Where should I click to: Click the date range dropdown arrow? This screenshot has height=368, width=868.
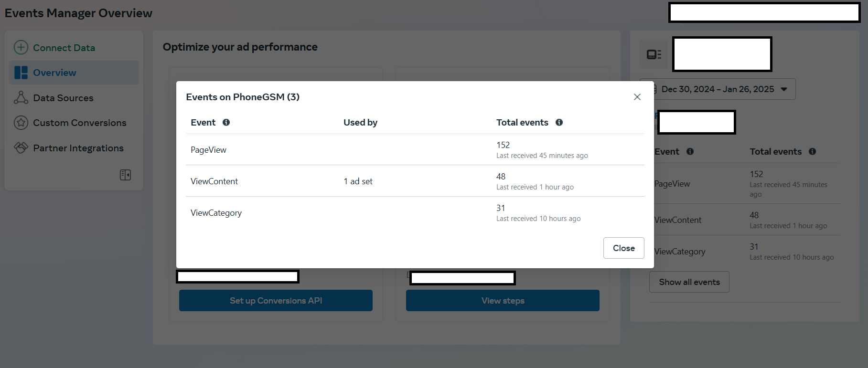tap(784, 89)
